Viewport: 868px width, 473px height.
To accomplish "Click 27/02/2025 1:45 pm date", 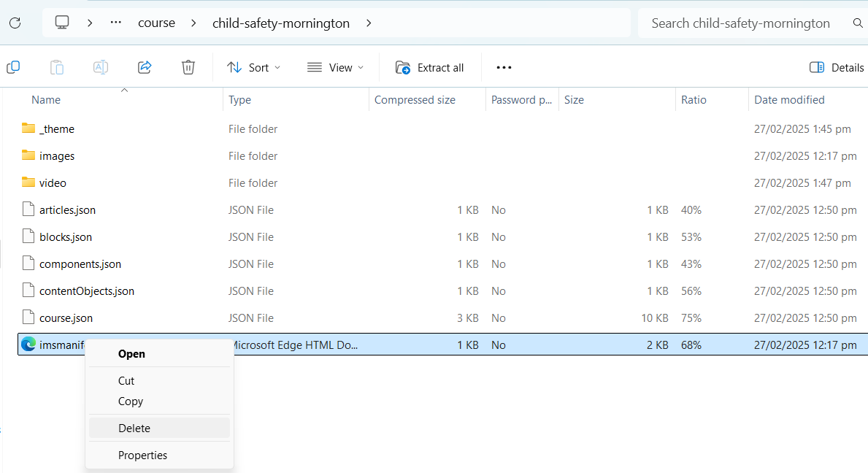I will 802,129.
